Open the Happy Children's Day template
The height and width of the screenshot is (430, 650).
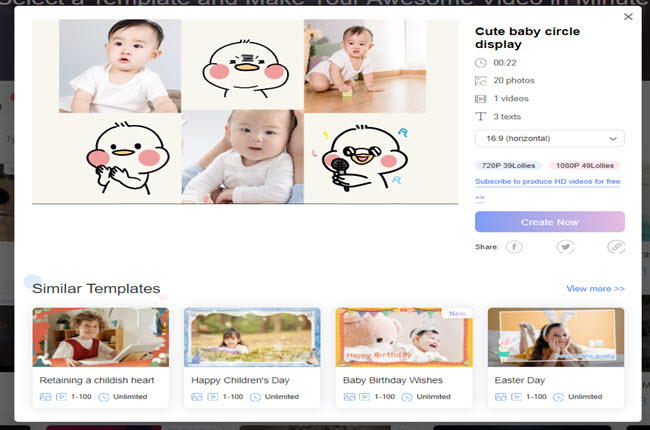252,337
